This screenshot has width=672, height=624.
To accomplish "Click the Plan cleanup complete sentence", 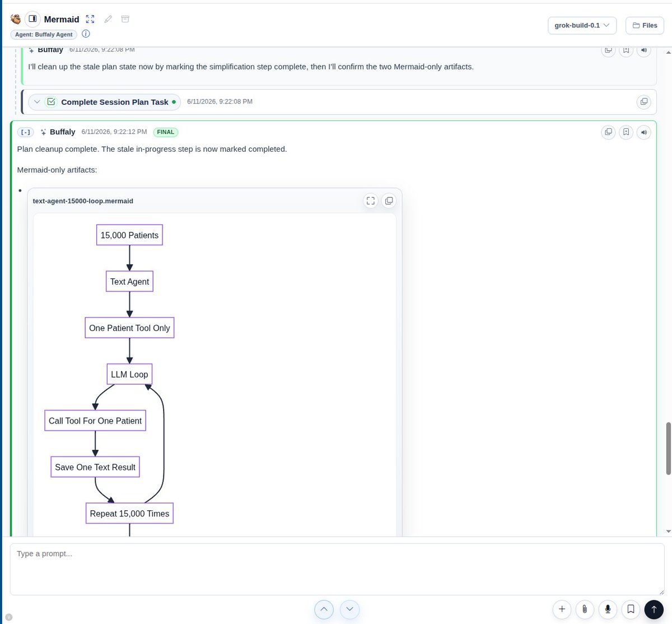I will [152, 149].
